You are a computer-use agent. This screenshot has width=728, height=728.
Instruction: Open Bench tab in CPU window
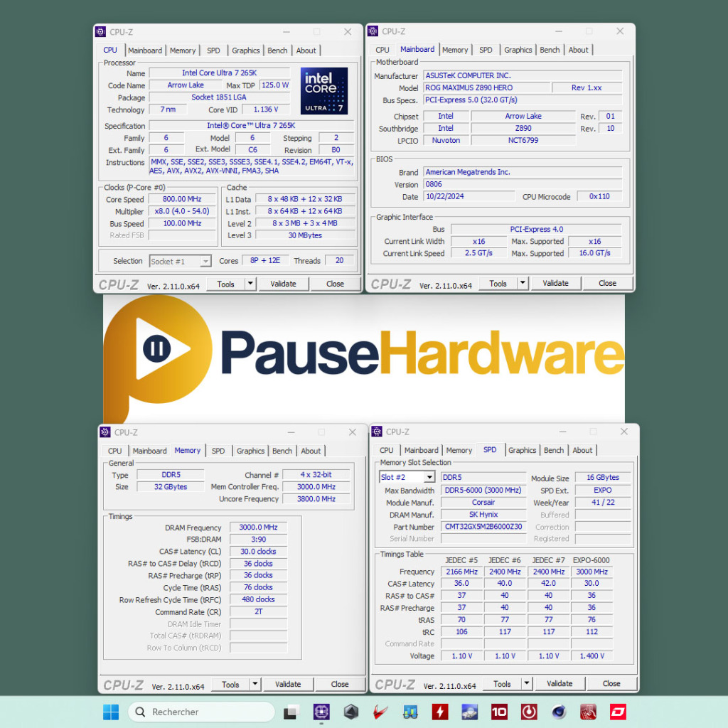coord(278,50)
